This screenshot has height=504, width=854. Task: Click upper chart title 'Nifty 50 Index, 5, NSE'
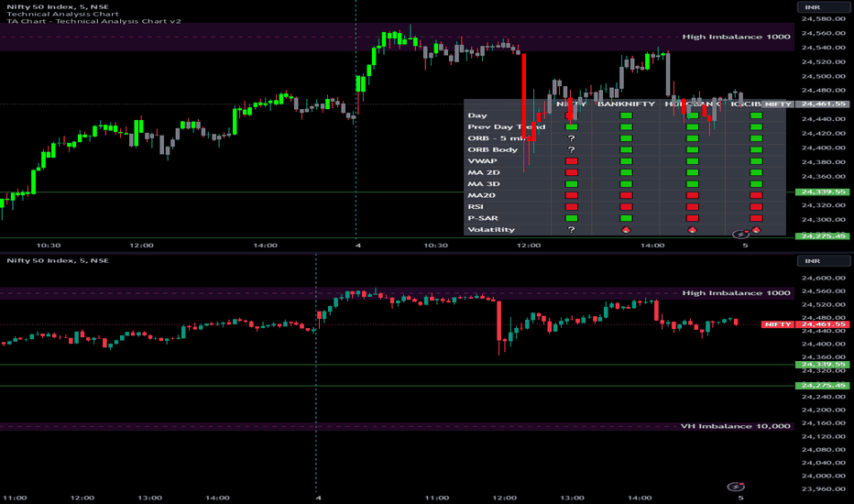coord(58,7)
